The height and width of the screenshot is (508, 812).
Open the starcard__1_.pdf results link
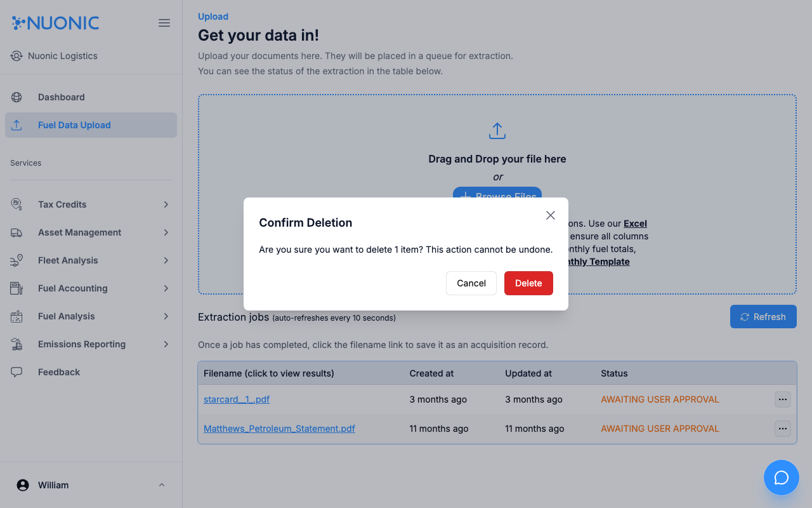[x=237, y=399]
